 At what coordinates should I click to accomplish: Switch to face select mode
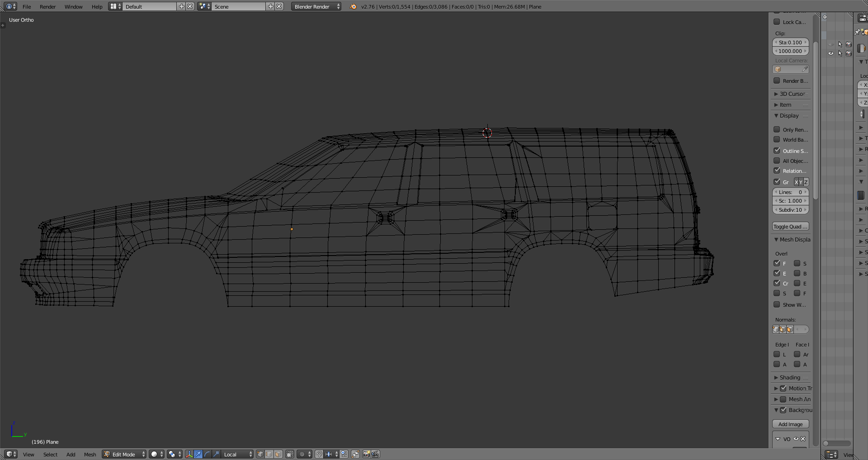pos(278,454)
